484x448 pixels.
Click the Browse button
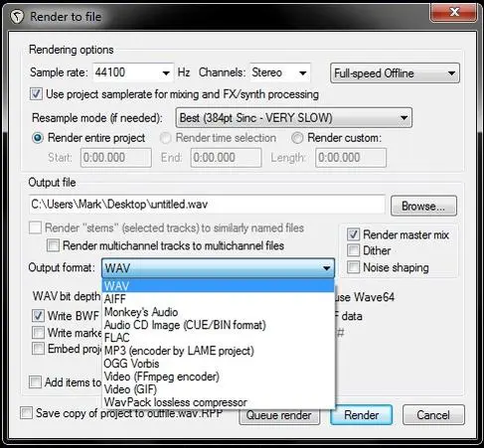pyautogui.click(x=423, y=206)
